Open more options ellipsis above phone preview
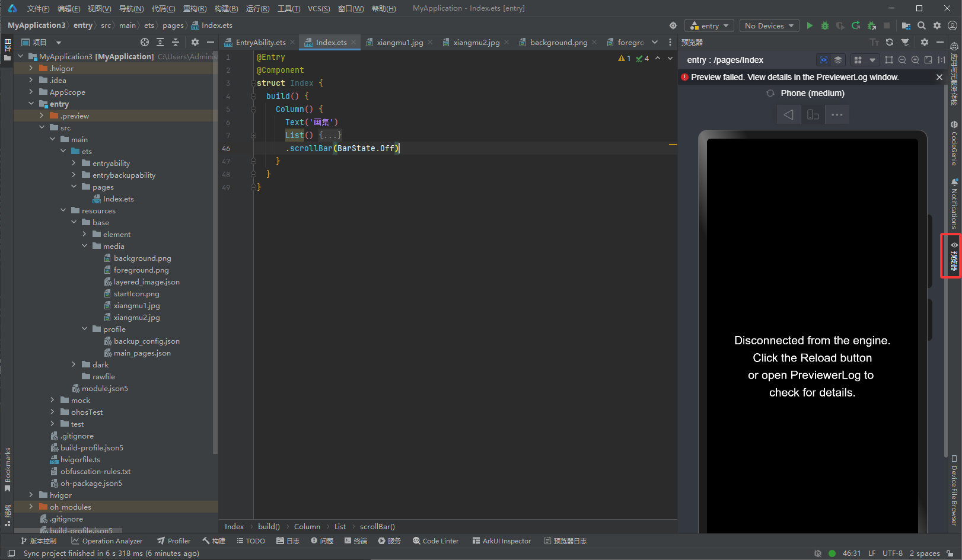 [837, 114]
